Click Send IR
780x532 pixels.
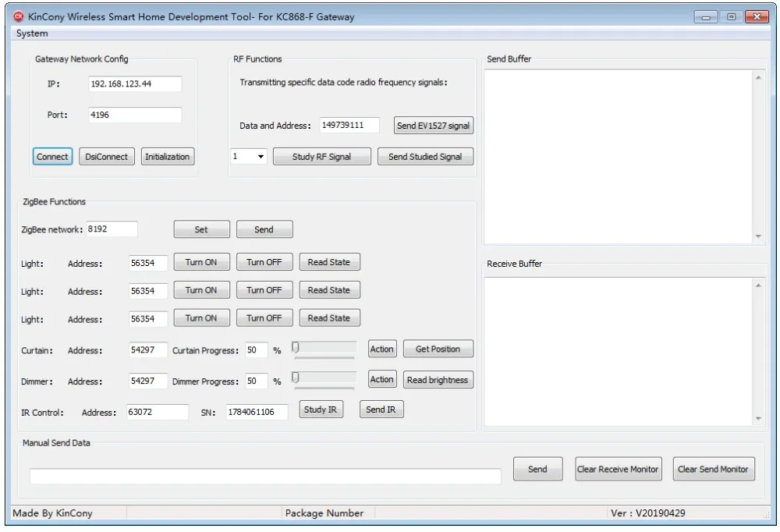[381, 408]
